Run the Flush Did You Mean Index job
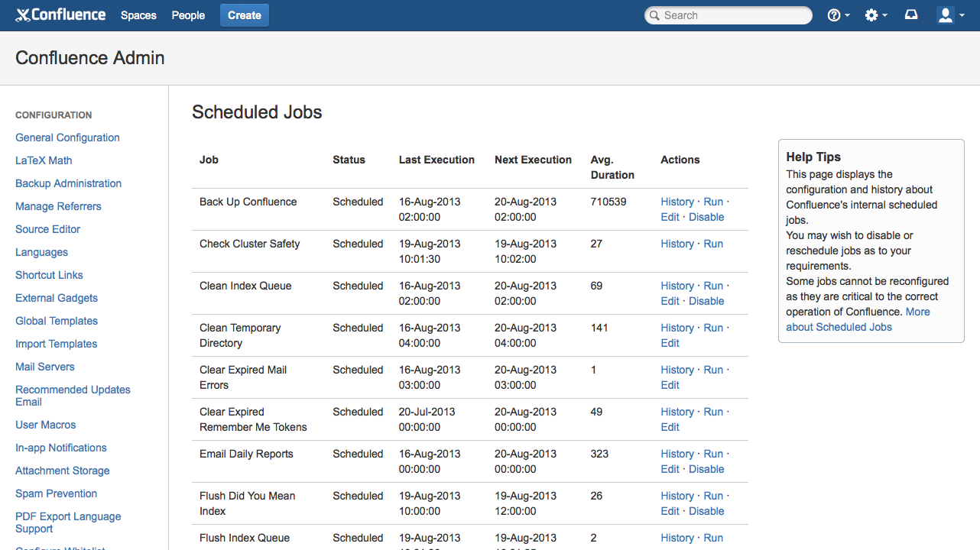The width and height of the screenshot is (980, 550). 713,496
